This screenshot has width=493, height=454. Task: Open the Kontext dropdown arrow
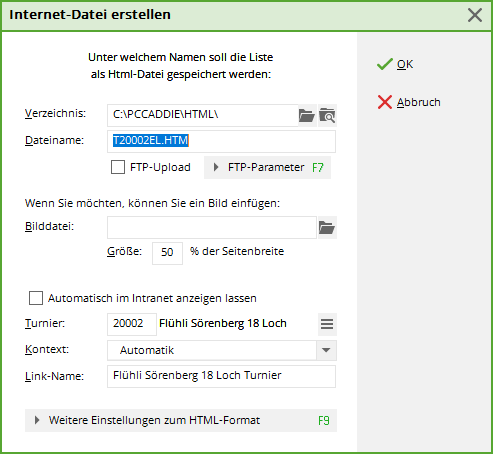click(x=326, y=350)
